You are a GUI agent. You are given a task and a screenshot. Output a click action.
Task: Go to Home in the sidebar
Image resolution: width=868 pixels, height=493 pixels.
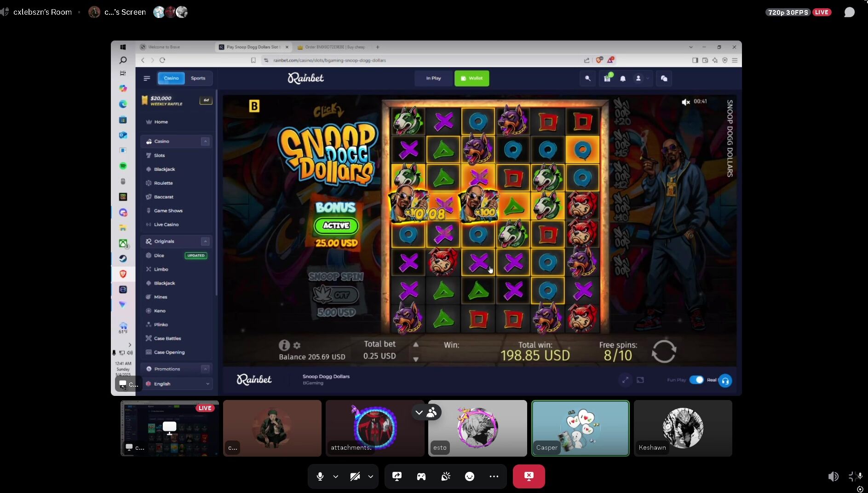(161, 122)
